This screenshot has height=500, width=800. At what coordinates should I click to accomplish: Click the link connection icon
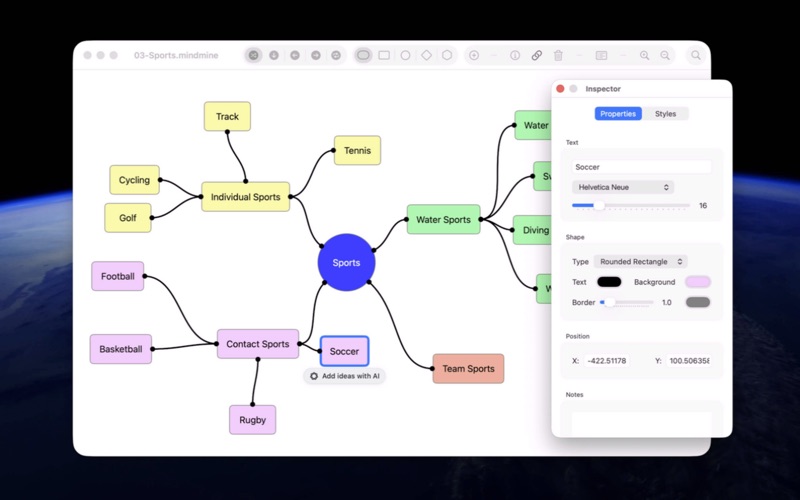537,55
